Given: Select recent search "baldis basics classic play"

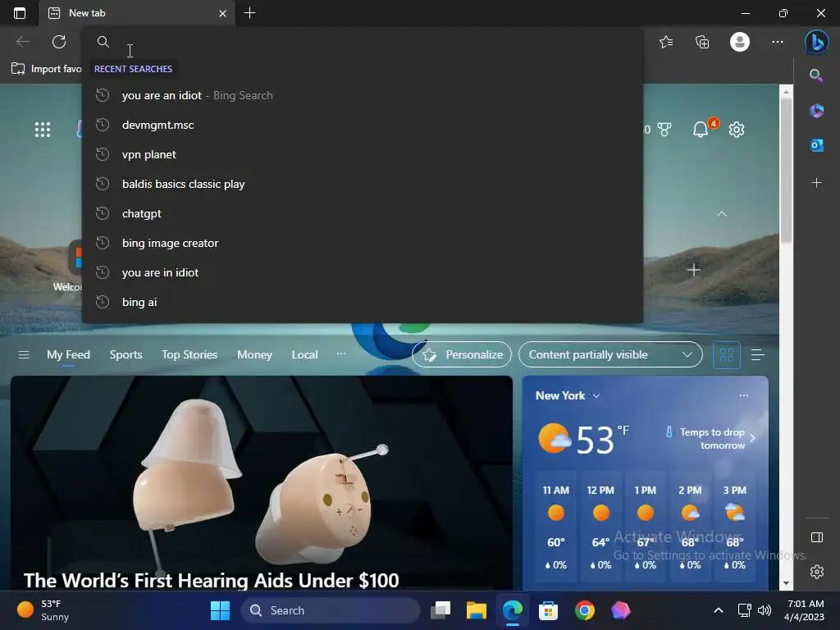Looking at the screenshot, I should click(x=362, y=184).
